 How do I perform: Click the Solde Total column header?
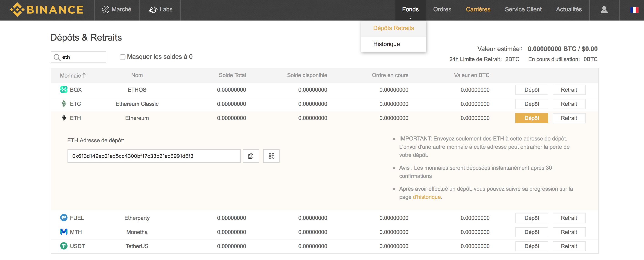click(232, 75)
